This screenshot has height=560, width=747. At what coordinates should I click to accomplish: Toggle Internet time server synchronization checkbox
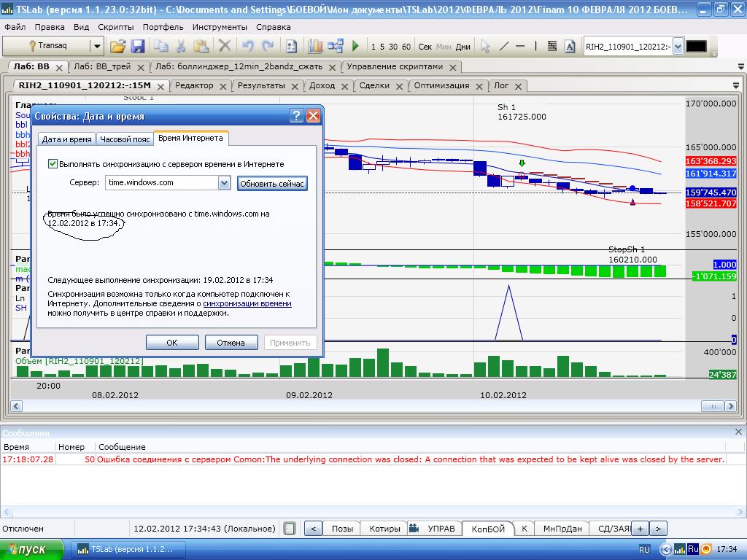click(x=53, y=164)
